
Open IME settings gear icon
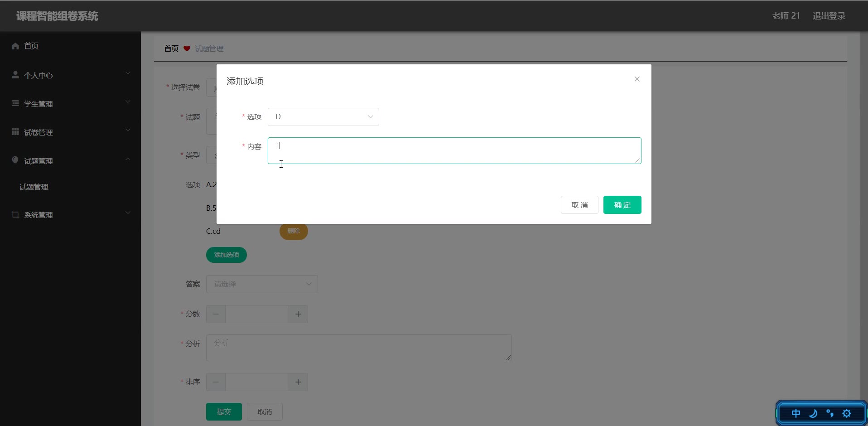coord(847,413)
